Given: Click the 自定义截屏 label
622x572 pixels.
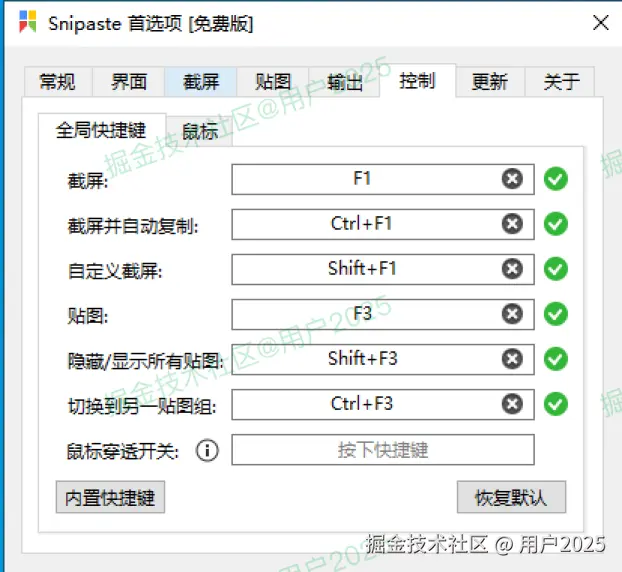Looking at the screenshot, I should point(115,271).
